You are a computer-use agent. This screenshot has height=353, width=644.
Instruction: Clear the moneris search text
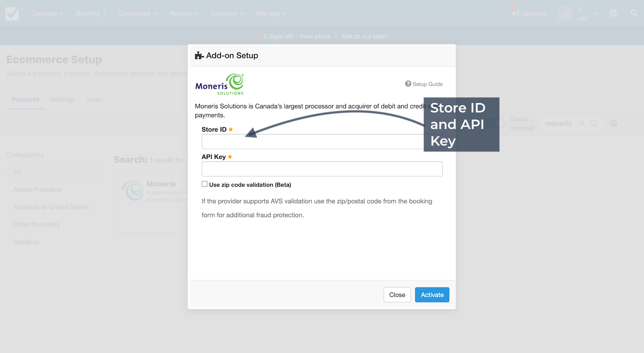click(582, 123)
